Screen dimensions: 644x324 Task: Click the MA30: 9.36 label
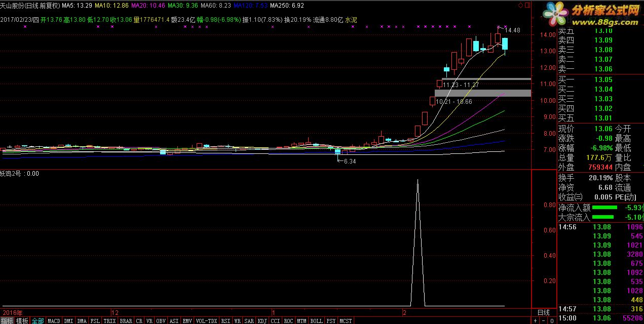click(x=183, y=6)
